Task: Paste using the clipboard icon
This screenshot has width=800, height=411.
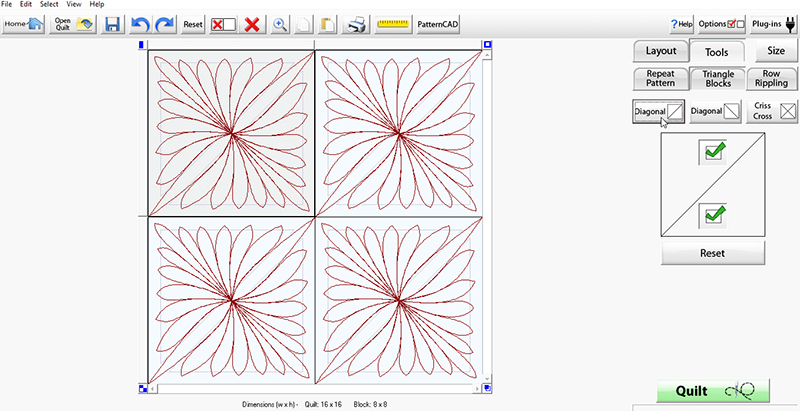Action: coord(326,23)
